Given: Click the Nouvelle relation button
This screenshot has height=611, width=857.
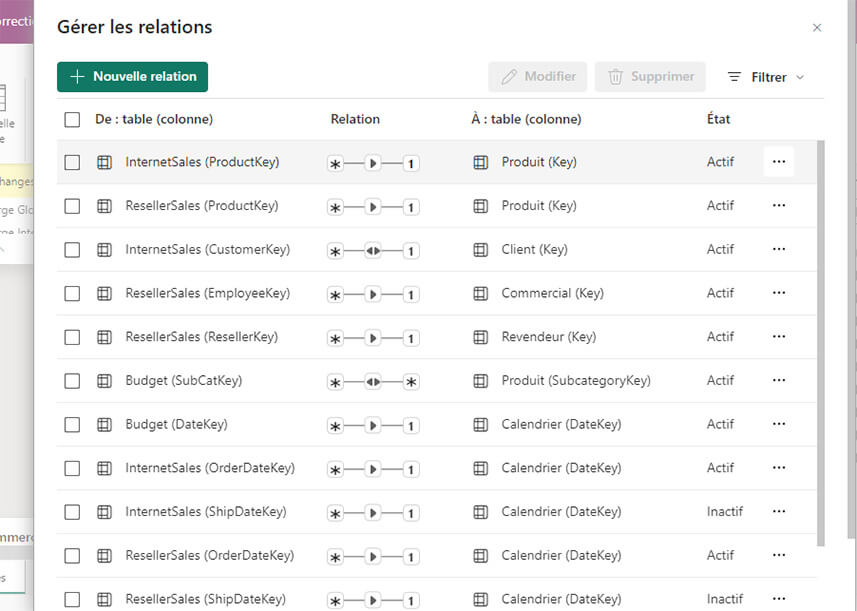Looking at the screenshot, I should pos(132,77).
